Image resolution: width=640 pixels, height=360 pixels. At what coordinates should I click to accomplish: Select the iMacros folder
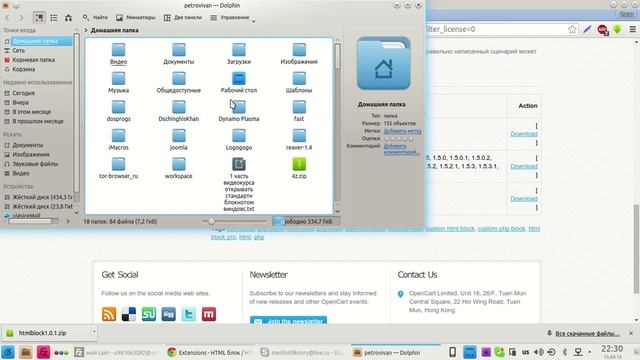tap(118, 140)
